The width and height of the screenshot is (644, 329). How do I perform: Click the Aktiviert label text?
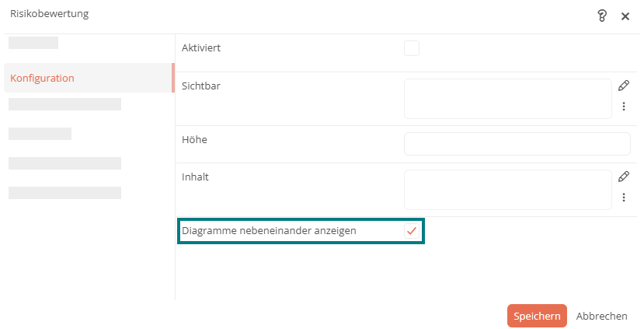coord(201,47)
